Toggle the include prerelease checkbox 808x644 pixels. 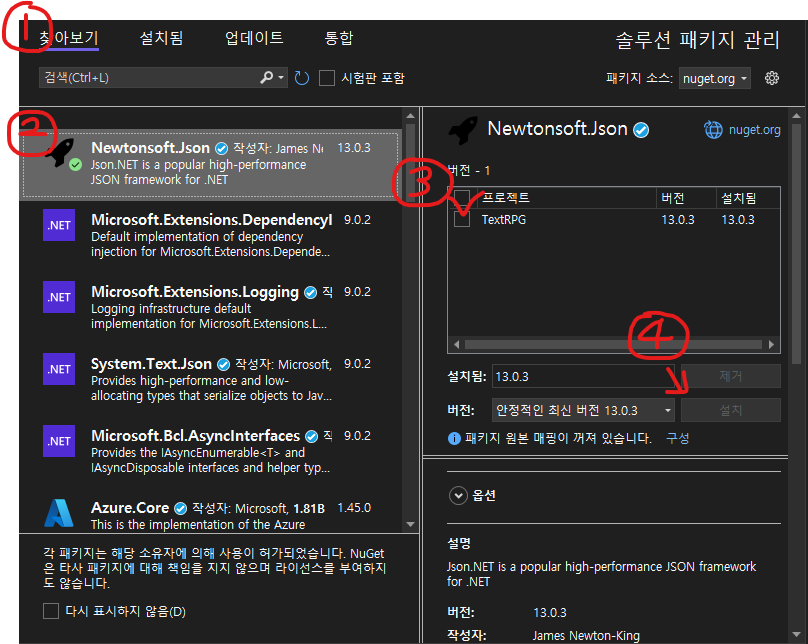coord(327,78)
